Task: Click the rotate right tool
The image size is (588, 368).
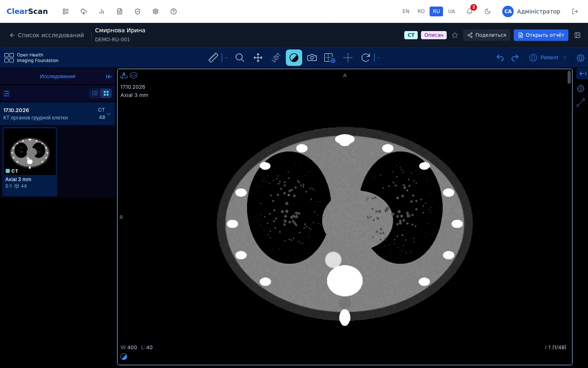Action: [x=366, y=58]
